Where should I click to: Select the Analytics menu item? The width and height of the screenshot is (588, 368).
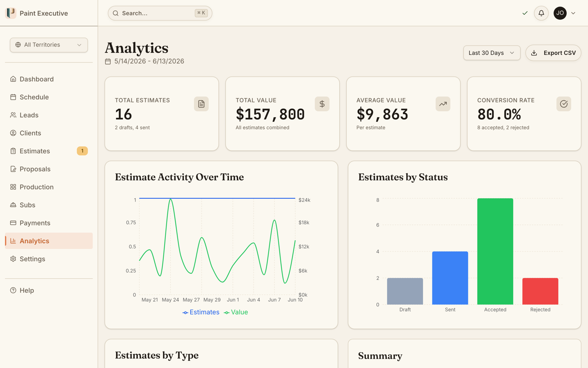(49, 241)
